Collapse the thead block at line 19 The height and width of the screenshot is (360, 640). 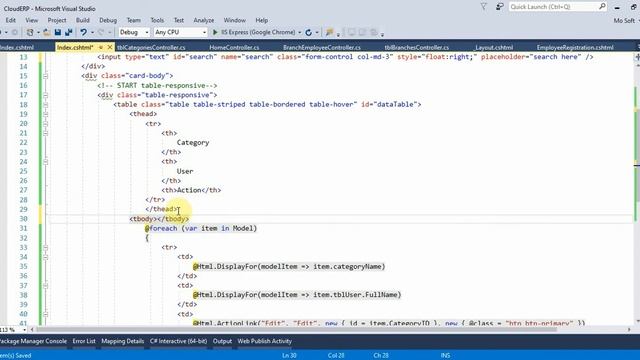[45, 114]
